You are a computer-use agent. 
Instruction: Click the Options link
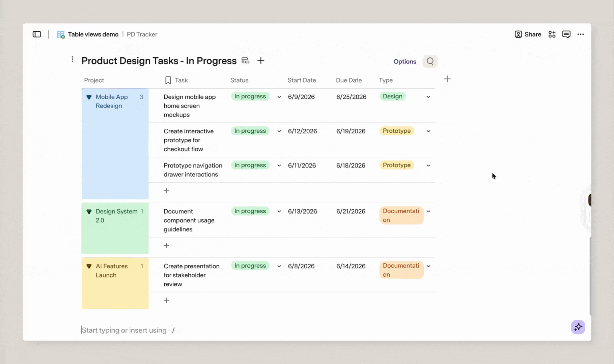tap(405, 62)
